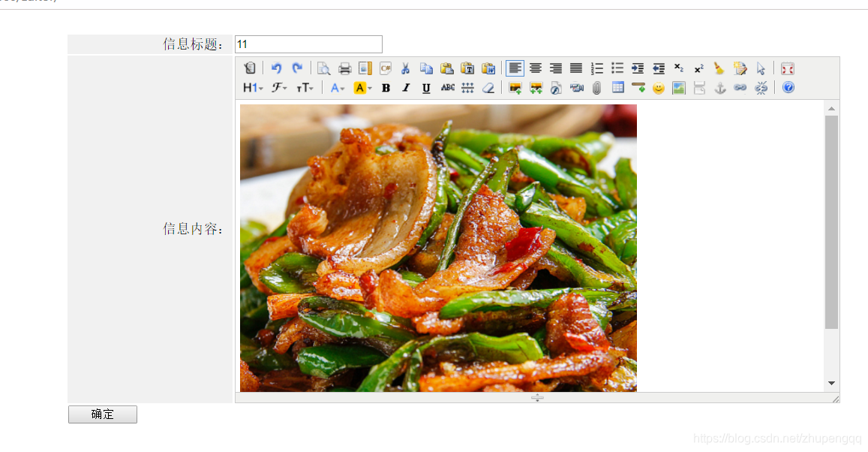868x452 pixels.
Task: Open the About help dialog
Action: coord(788,88)
